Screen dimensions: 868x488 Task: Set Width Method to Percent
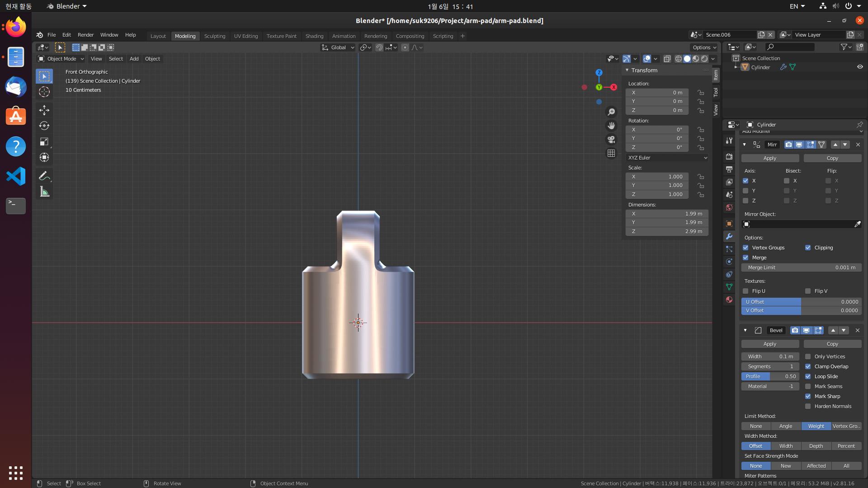[846, 446]
